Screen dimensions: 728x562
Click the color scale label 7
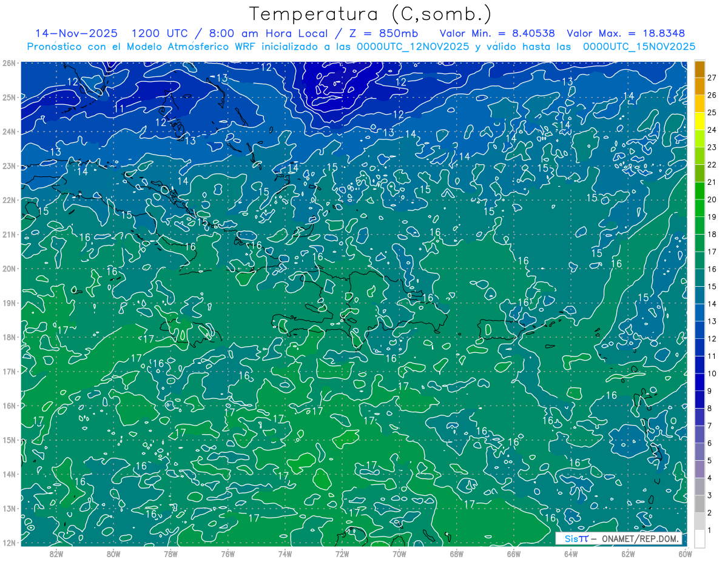tap(710, 426)
